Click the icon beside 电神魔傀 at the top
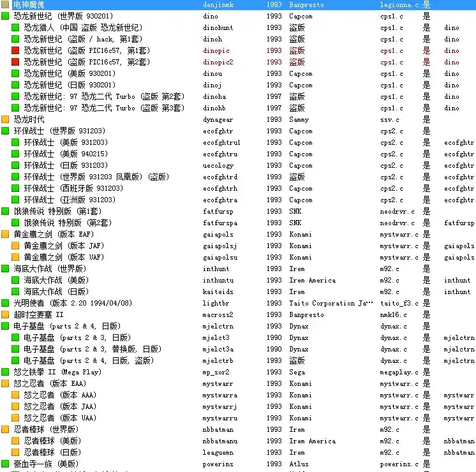Viewport: 476px width, 472px height. (6, 4)
